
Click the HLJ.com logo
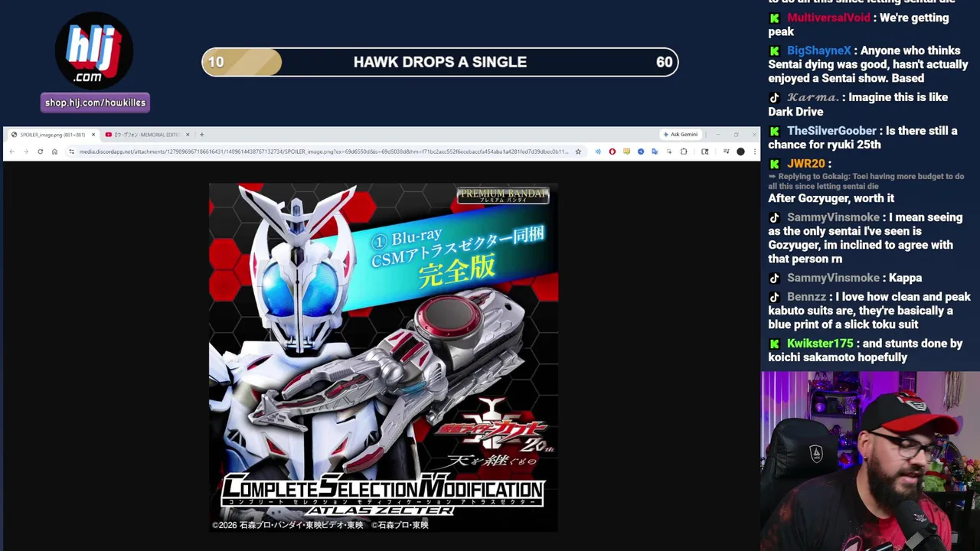[94, 51]
